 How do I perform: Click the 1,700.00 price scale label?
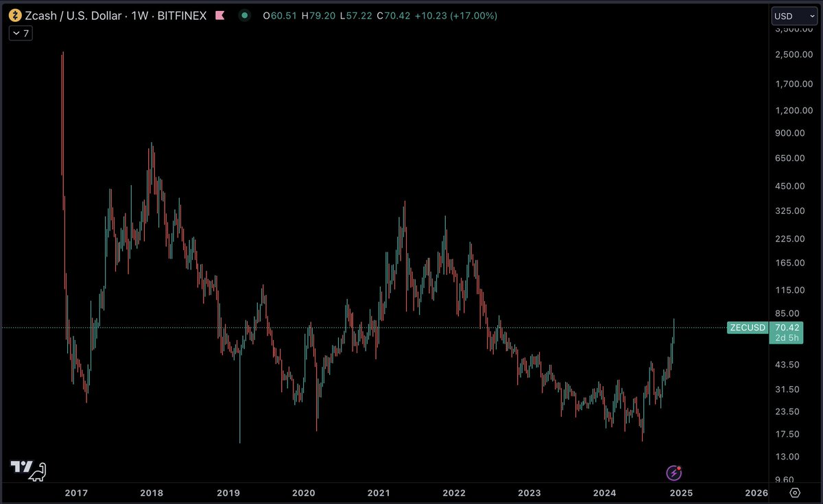794,84
